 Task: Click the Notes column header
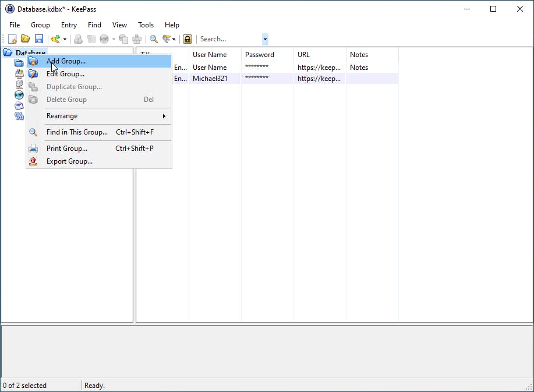(372, 55)
